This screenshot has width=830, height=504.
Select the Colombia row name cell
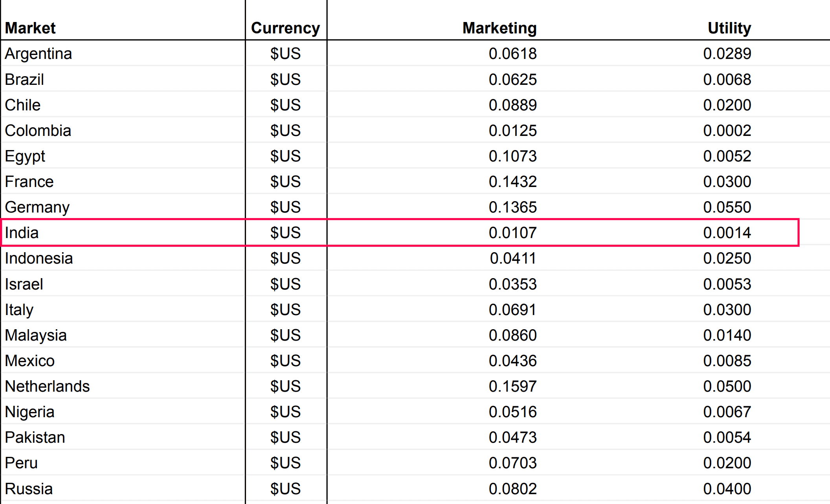pos(38,130)
